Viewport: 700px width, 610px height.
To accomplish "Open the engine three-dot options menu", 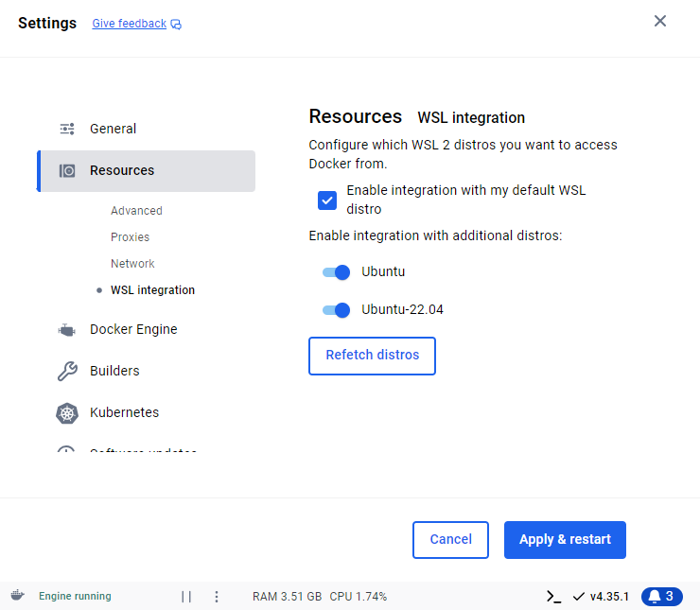I will 217,597.
